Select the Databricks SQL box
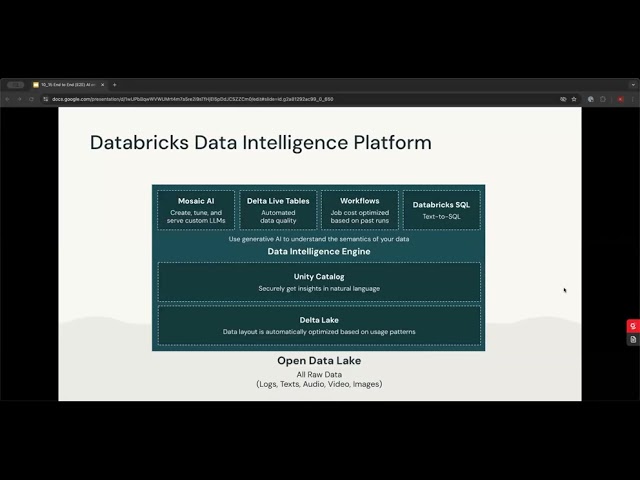The image size is (640, 480). tap(441, 210)
